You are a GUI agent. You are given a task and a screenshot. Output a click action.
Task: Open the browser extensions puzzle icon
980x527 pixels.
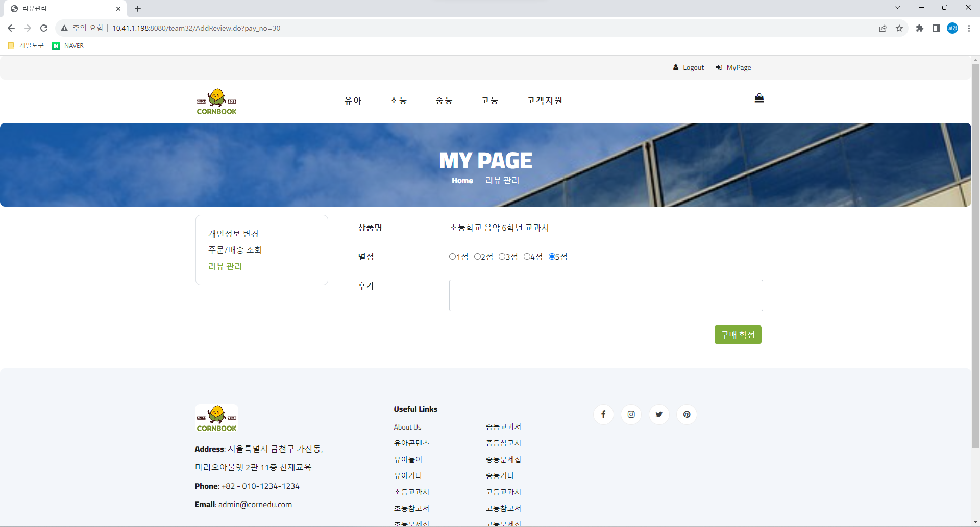click(x=920, y=28)
